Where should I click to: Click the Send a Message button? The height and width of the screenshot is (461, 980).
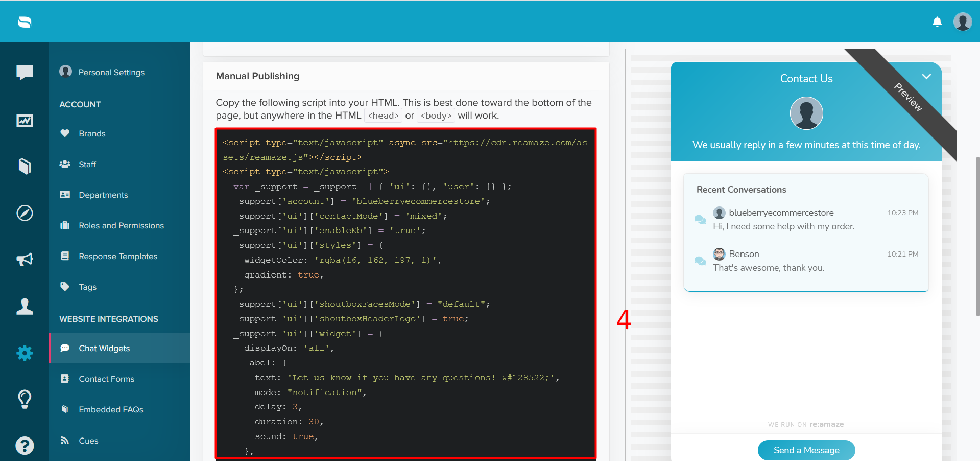click(x=806, y=450)
